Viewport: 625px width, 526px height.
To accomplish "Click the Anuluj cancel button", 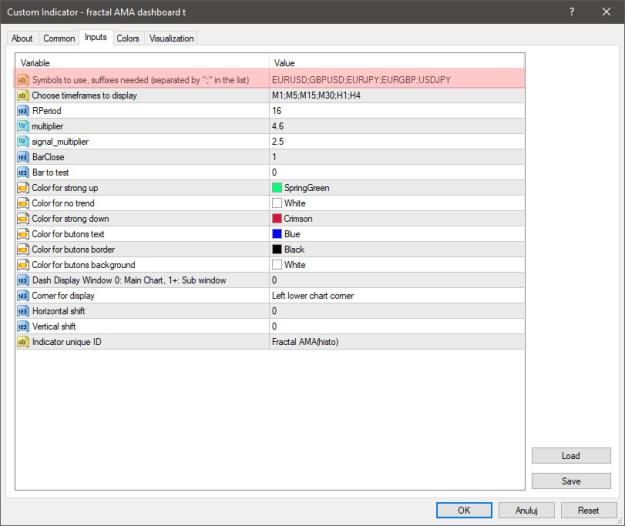I will pyautogui.click(x=526, y=510).
